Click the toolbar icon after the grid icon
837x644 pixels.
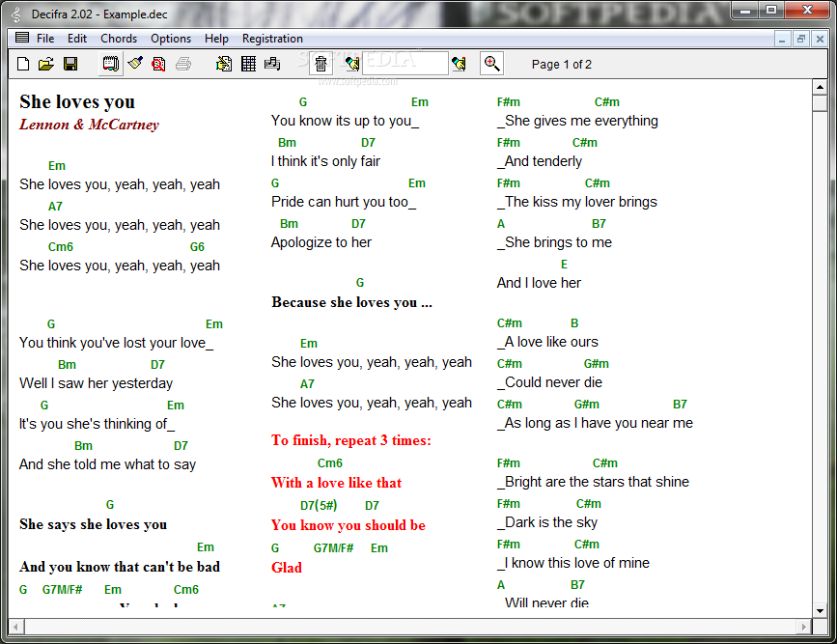coord(272,64)
